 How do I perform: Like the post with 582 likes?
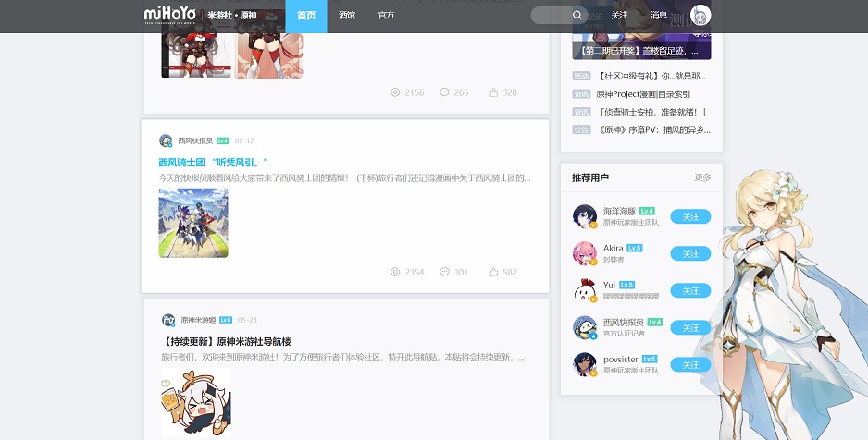click(x=493, y=272)
